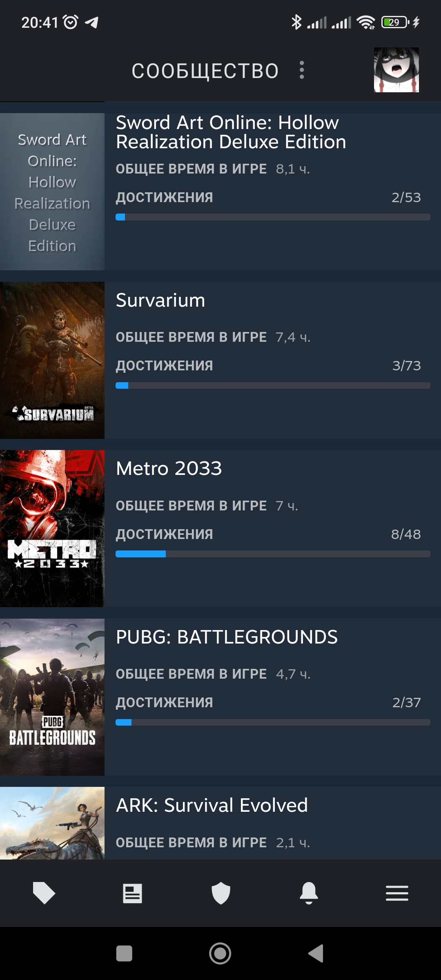Open the Сообщество header title
Viewport: 441px width, 980px height.
205,71
